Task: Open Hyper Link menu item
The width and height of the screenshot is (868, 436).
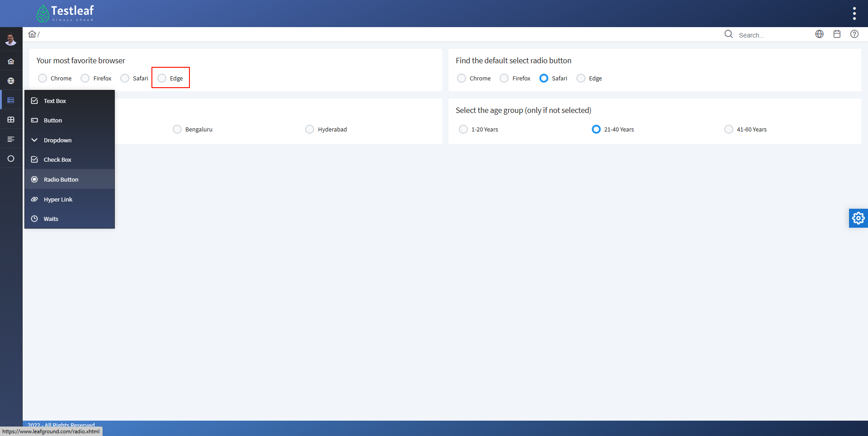Action: point(70,199)
